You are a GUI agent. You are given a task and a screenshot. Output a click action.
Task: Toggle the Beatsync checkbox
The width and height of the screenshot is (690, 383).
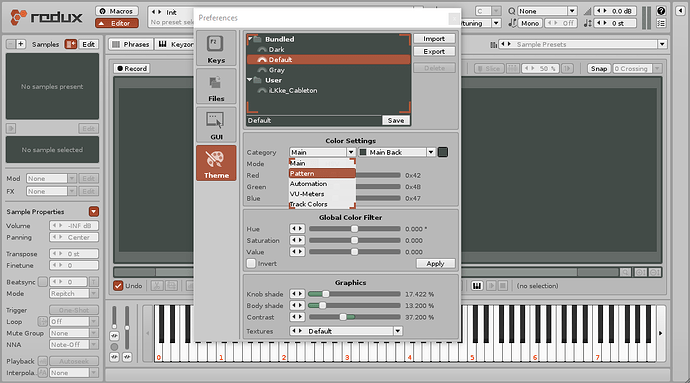click(43, 282)
